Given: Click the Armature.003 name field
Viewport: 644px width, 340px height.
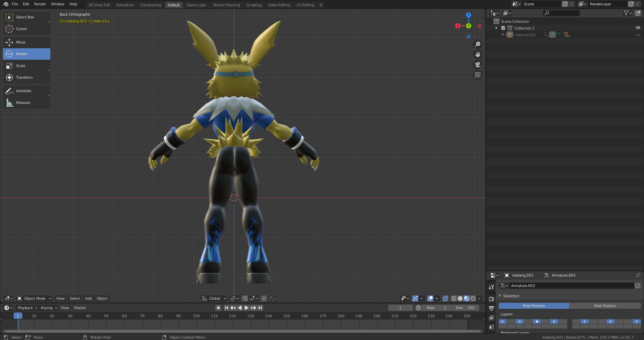Looking at the screenshot, I should pos(572,286).
